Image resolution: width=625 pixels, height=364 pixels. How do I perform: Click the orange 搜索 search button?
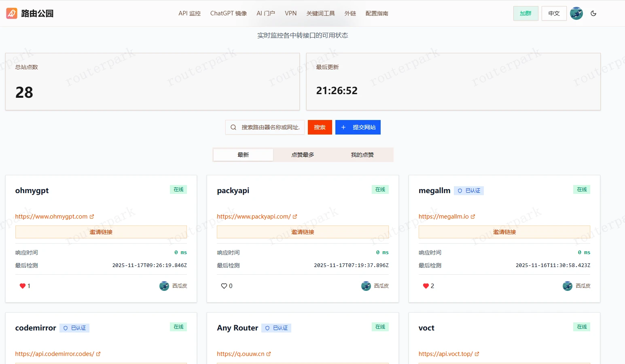(320, 127)
